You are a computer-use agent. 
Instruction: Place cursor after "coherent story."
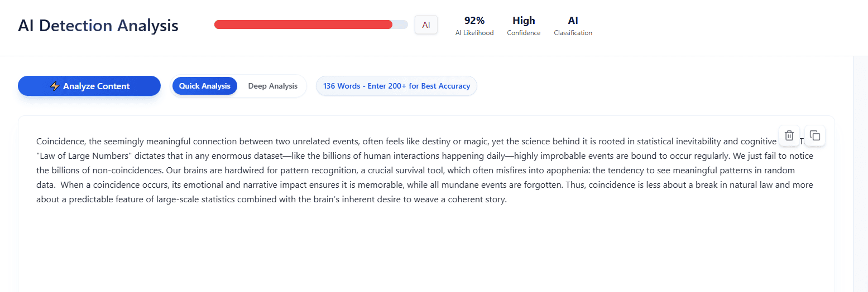(x=507, y=199)
